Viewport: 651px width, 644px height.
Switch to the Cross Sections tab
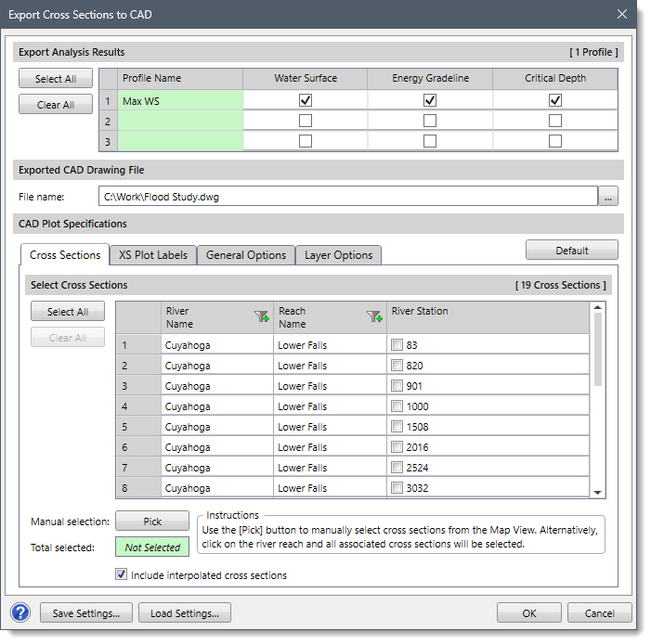[x=65, y=255]
